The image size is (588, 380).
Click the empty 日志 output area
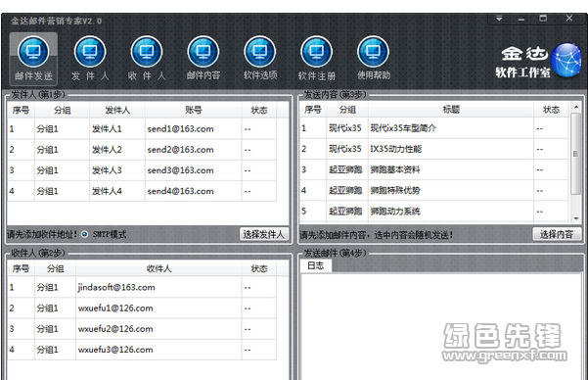[441, 326]
